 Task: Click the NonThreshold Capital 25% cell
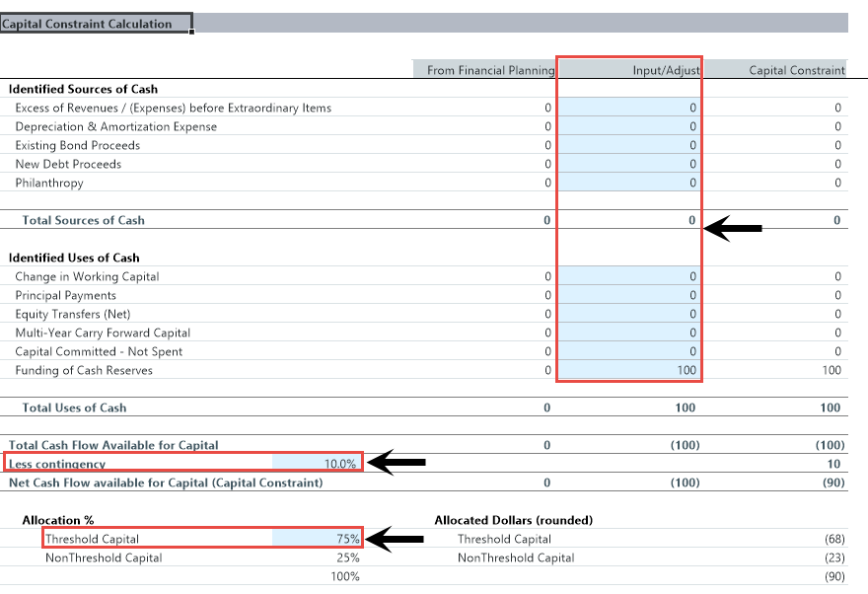[316, 557]
